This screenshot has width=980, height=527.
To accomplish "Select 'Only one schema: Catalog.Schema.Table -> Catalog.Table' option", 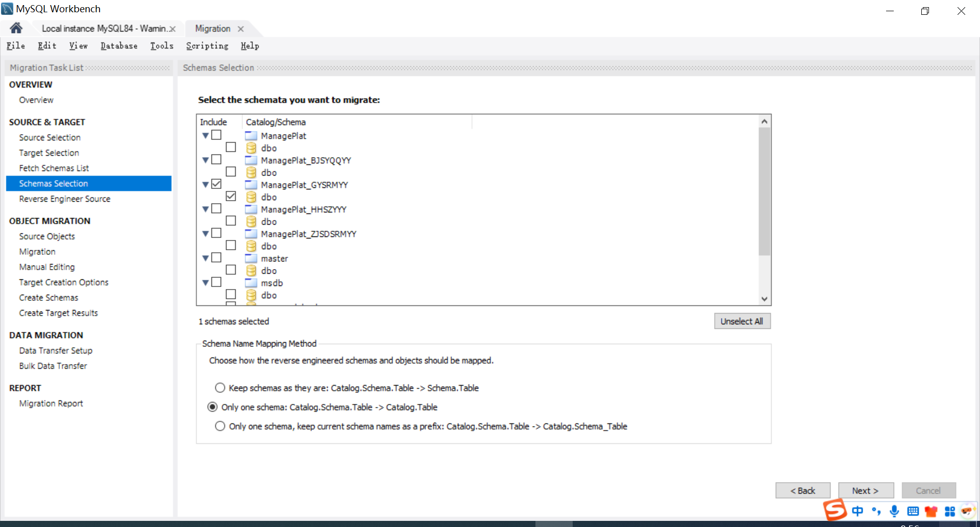I will tap(212, 407).
